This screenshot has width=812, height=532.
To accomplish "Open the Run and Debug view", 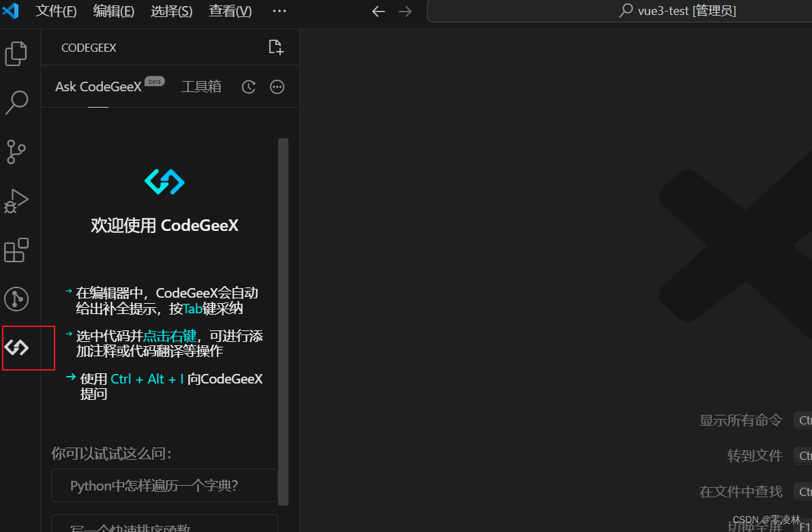I will (x=16, y=201).
